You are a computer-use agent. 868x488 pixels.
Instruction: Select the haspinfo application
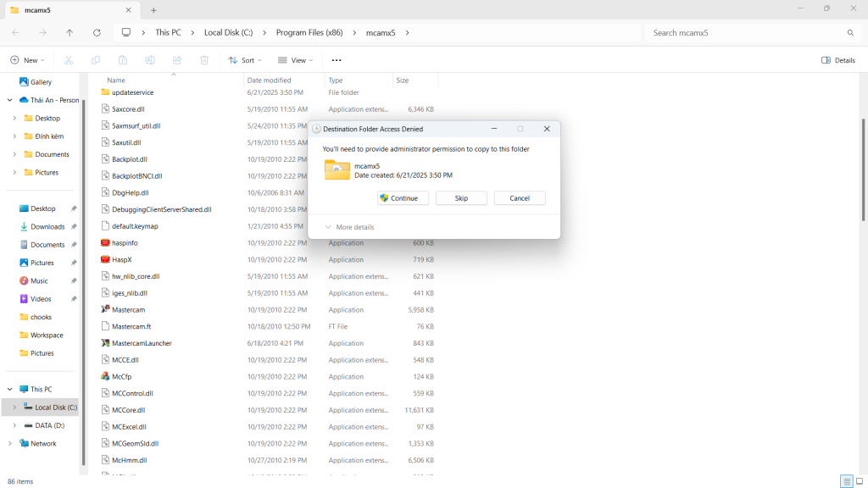tap(119, 243)
